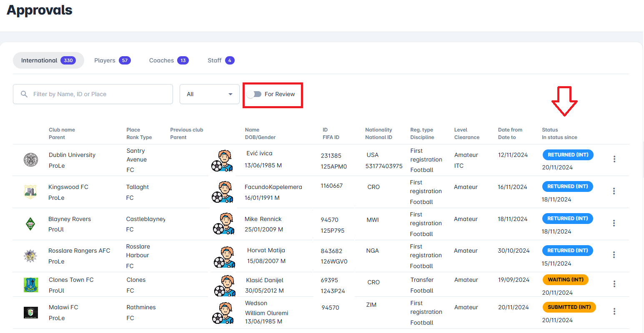The image size is (644, 333).
Task: Open three-dot menu for Kingswood FC row
Action: click(614, 191)
